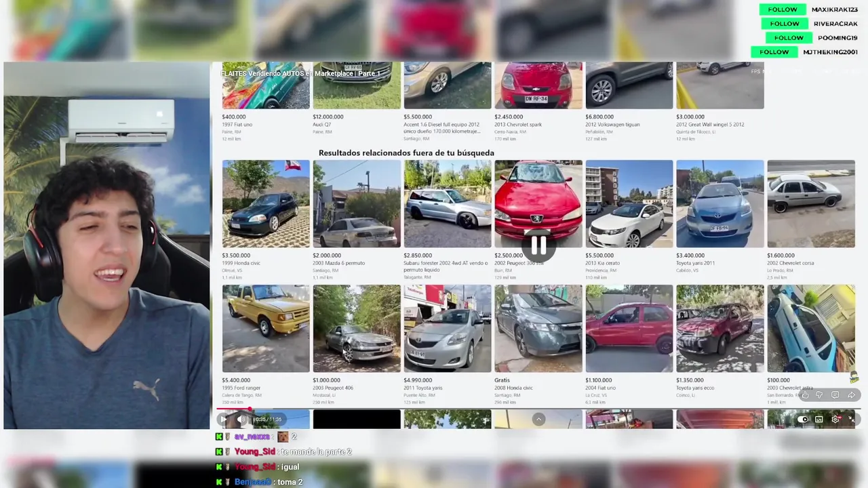This screenshot has height=488, width=868.
Task: Toggle subtitles in the video player
Action: click(x=819, y=420)
